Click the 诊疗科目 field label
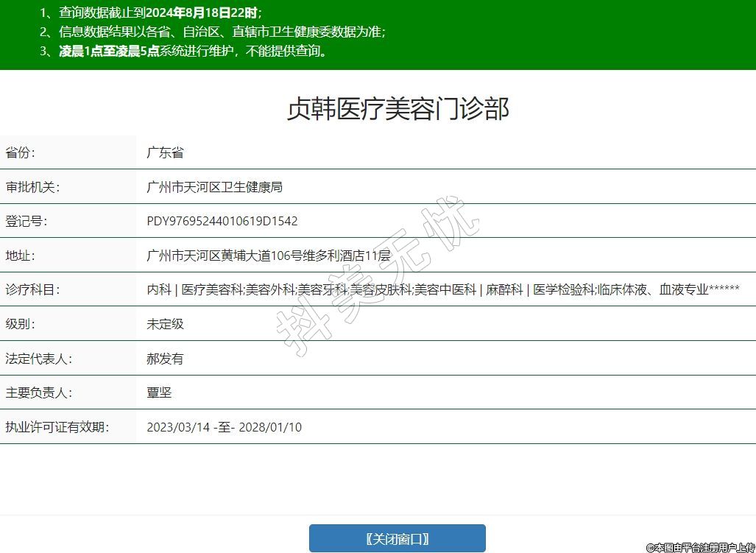 click(32, 289)
